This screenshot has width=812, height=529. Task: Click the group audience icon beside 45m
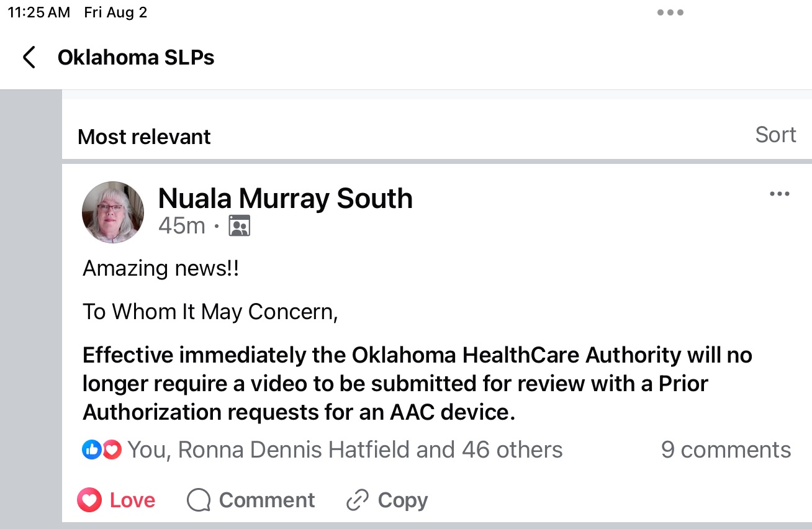pos(239,226)
